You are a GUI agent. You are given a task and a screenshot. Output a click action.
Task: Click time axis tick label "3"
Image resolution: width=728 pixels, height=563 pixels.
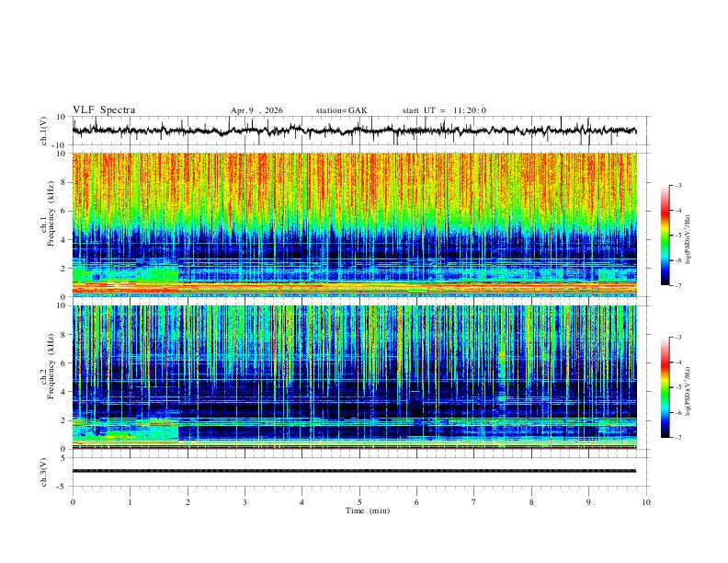(x=245, y=502)
